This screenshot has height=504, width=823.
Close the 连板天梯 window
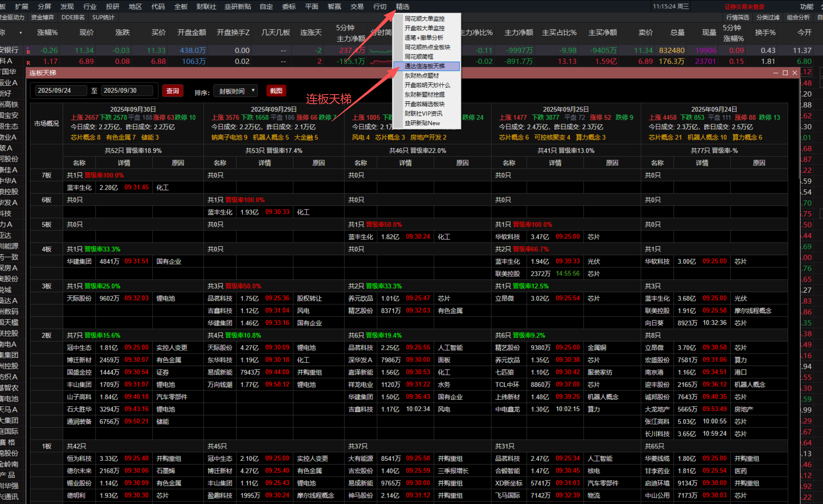tap(795, 73)
